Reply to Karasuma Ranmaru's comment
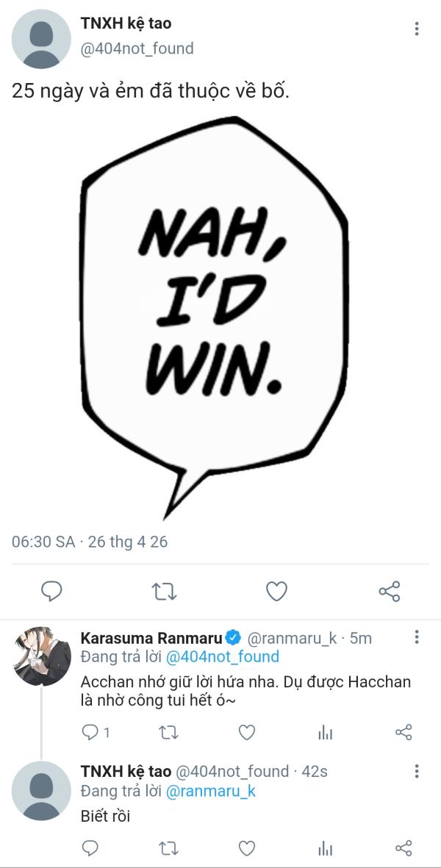The image size is (441, 868). click(90, 732)
